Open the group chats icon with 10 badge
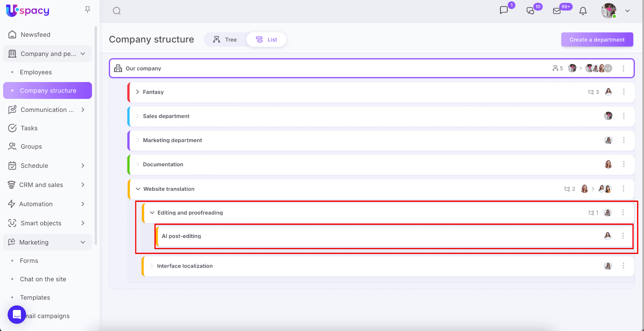The height and width of the screenshot is (331, 644). 530,11
